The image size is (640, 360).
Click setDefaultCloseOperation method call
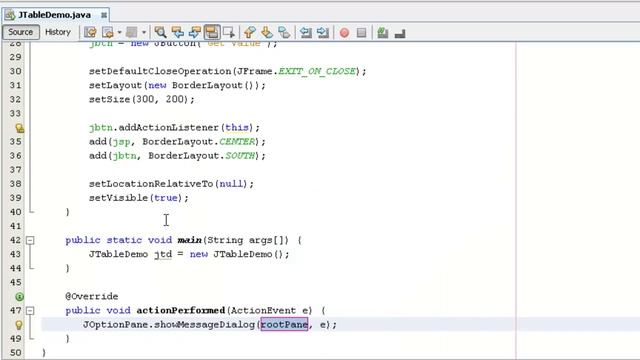click(x=160, y=71)
